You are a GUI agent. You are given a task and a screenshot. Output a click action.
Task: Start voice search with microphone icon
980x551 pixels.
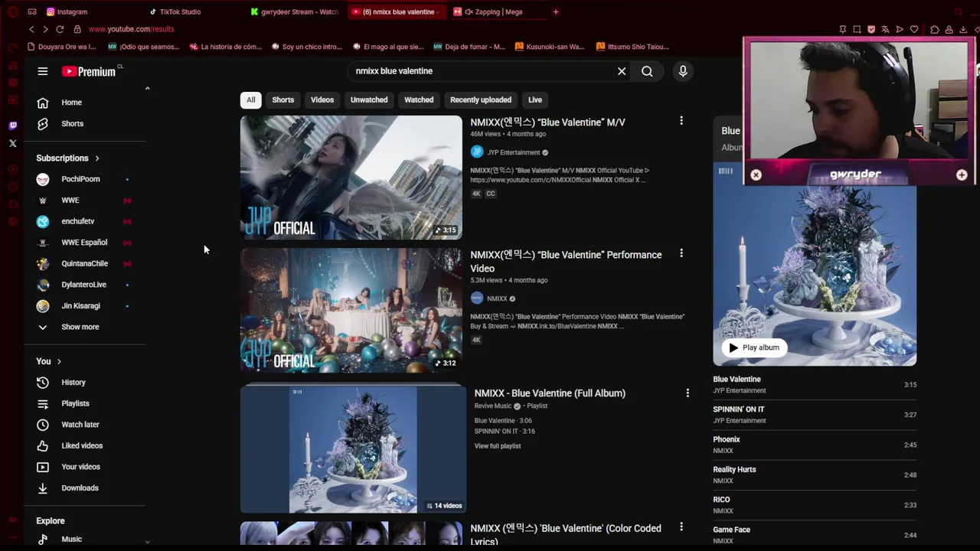[x=683, y=71]
